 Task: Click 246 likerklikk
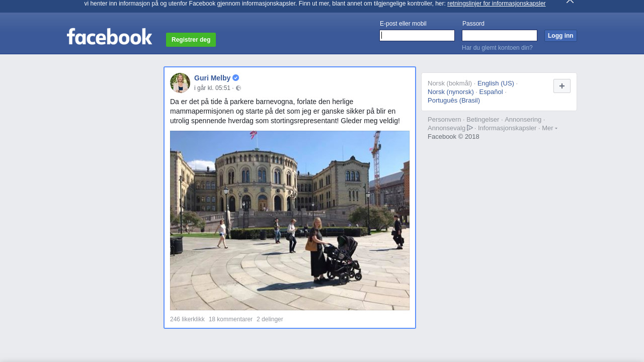click(x=187, y=319)
